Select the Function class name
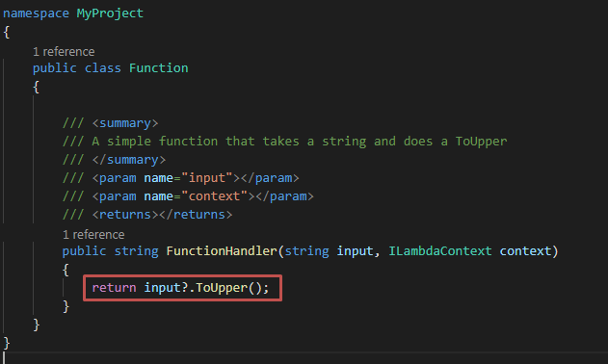The width and height of the screenshot is (608, 364). tap(159, 68)
